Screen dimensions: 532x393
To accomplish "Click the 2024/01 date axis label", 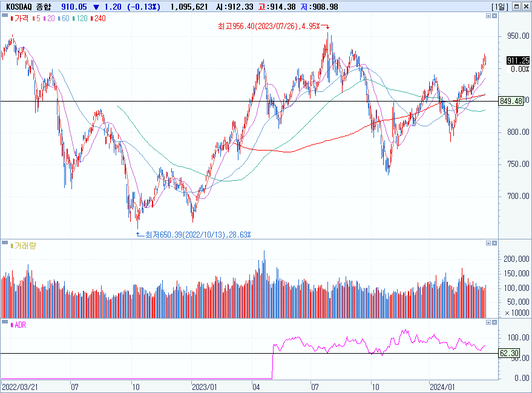I will tap(442, 387).
